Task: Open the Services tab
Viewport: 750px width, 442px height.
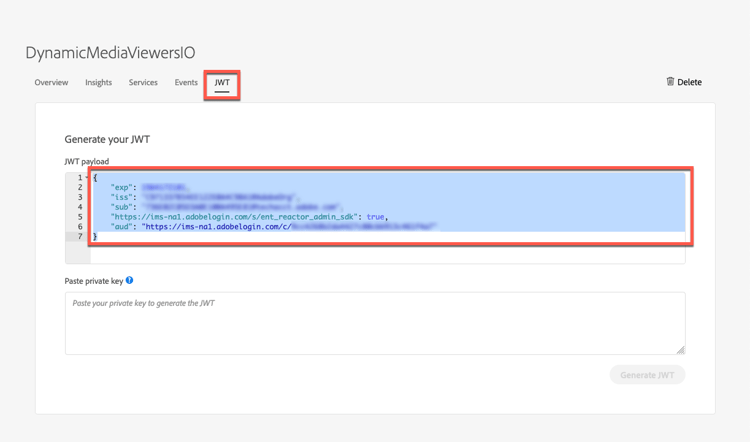Action: 143,82
